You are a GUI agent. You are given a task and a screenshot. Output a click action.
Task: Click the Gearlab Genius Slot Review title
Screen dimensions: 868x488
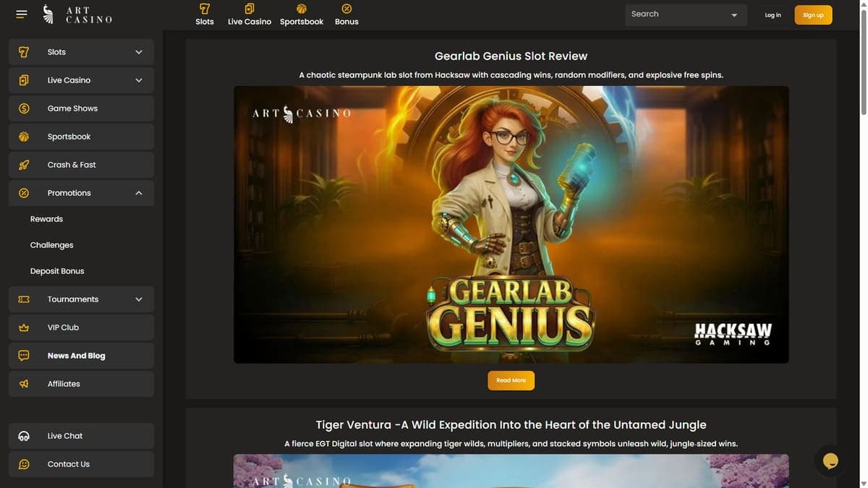(x=511, y=56)
